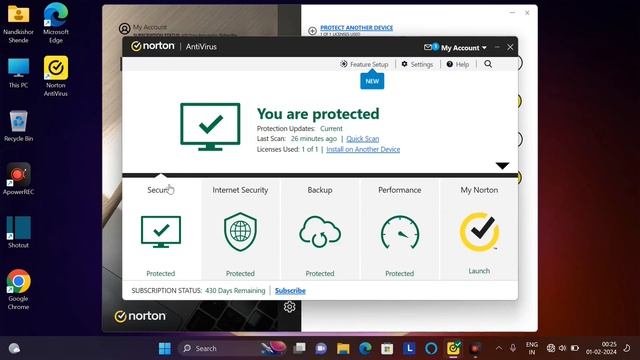Click the My Account icon in background window
Image resolution: width=640 pixels, height=360 pixels.
124,29
